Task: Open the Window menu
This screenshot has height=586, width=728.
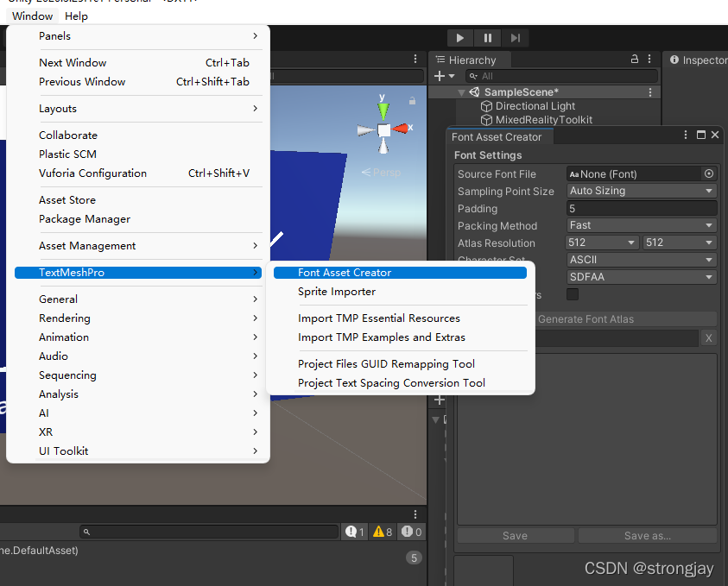Action: point(33,16)
